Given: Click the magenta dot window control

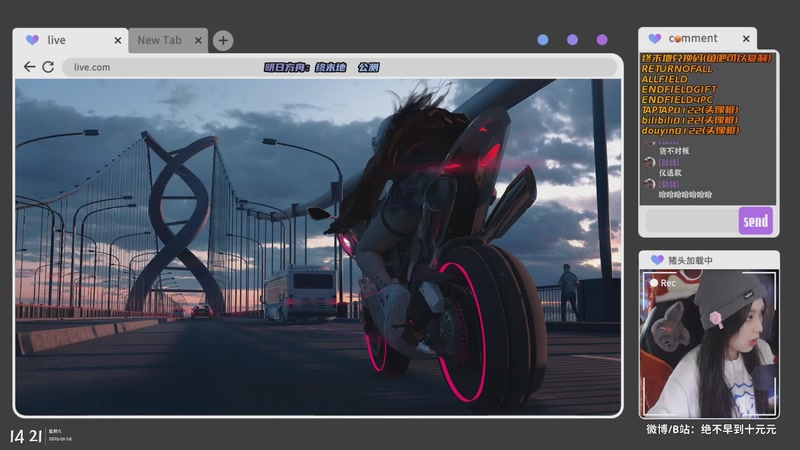Looking at the screenshot, I should pos(602,40).
